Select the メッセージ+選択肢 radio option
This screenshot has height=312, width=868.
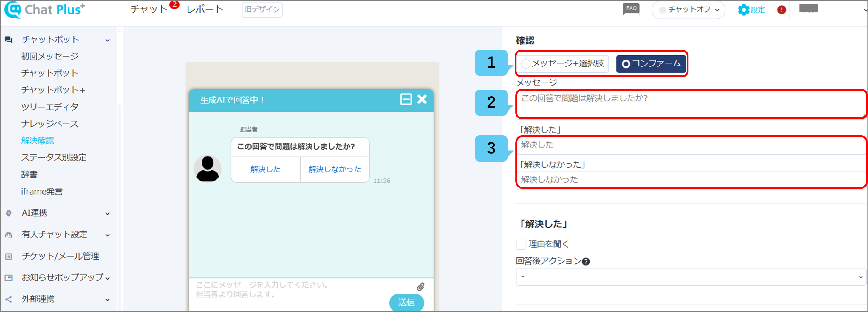(x=562, y=63)
